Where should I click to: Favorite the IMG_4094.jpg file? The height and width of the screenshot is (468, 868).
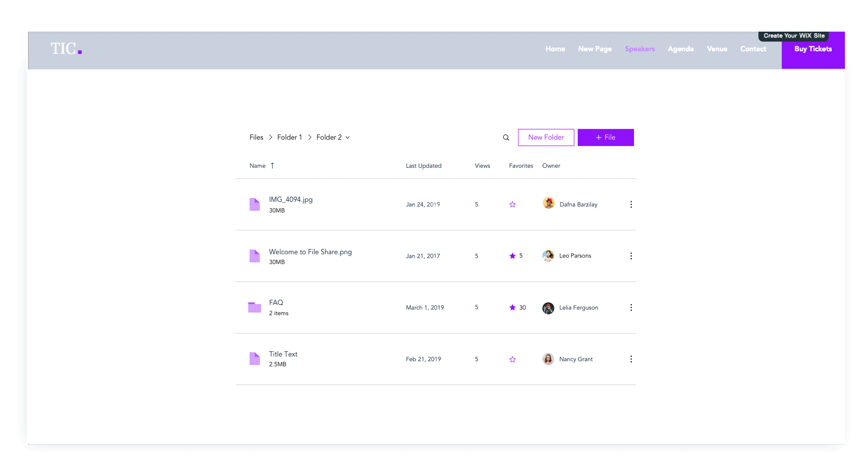pos(512,205)
